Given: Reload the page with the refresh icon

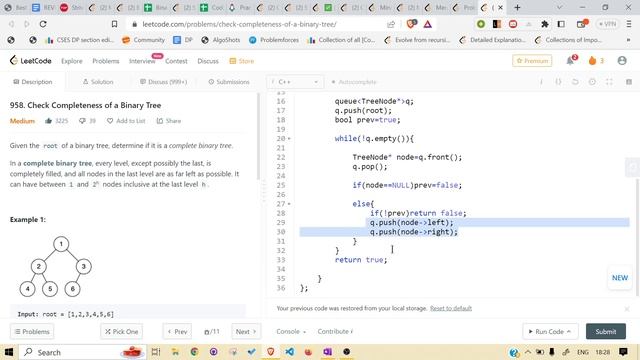Looking at the screenshot, I should point(43,24).
